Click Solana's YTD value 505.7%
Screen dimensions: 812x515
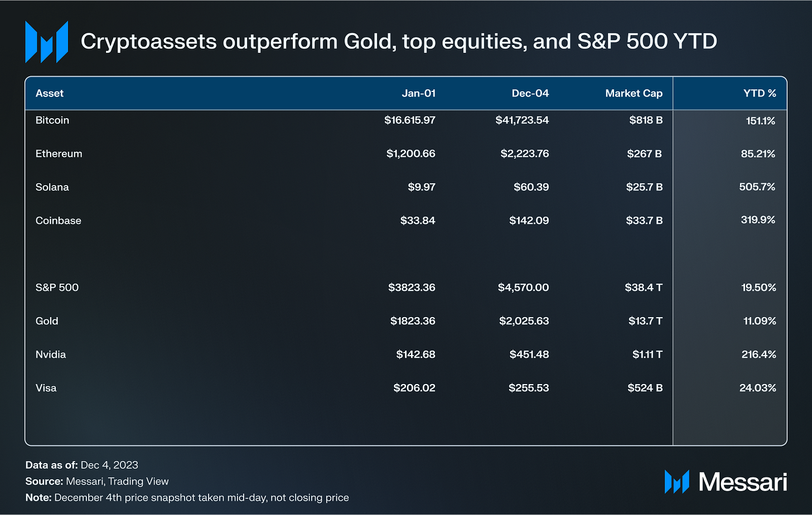[757, 187]
